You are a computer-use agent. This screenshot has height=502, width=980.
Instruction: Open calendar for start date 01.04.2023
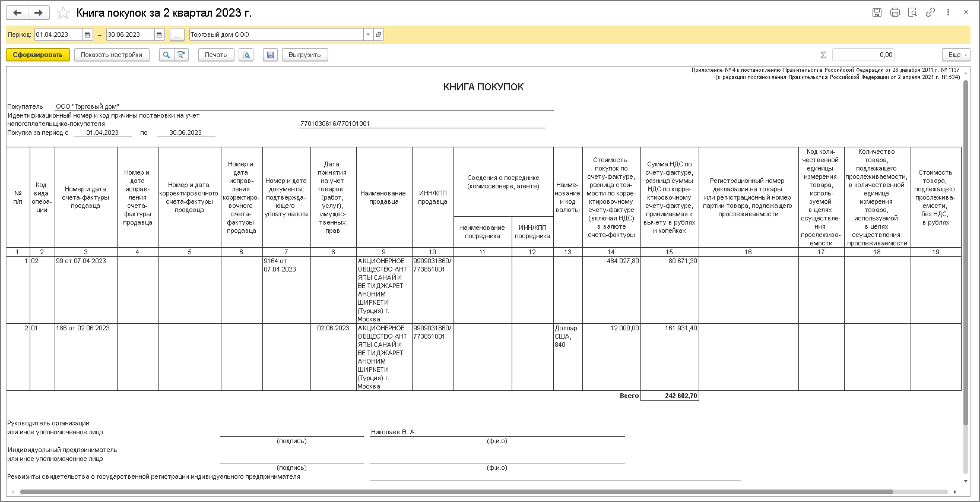(x=88, y=34)
